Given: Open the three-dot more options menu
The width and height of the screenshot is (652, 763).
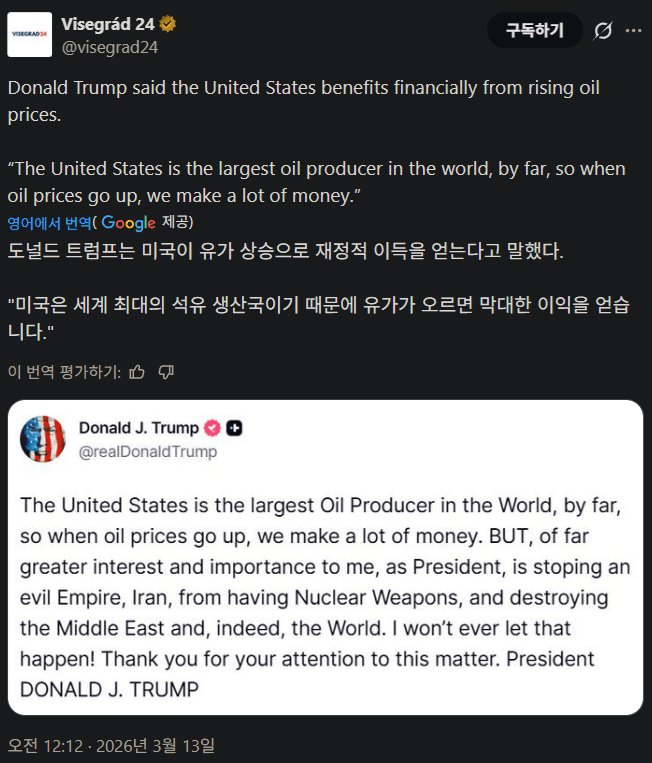Looking at the screenshot, I should click(x=633, y=31).
